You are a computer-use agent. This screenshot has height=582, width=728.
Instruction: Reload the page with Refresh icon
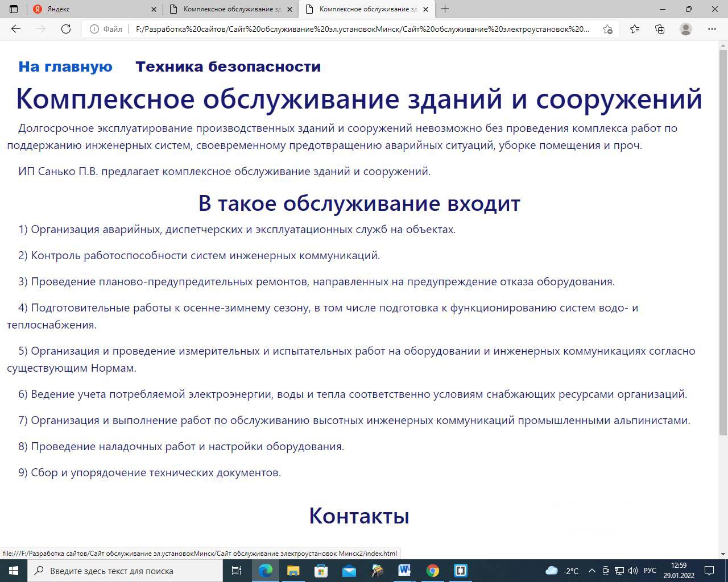[x=66, y=29]
